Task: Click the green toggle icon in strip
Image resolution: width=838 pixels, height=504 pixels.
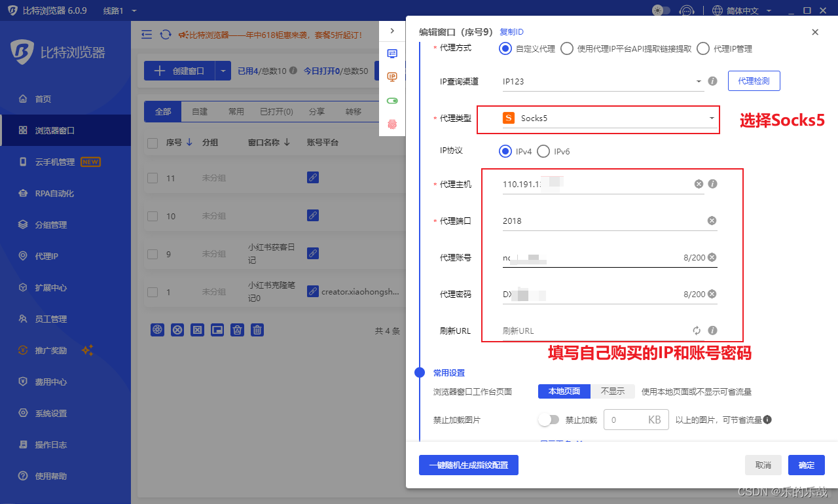Action: (392, 101)
